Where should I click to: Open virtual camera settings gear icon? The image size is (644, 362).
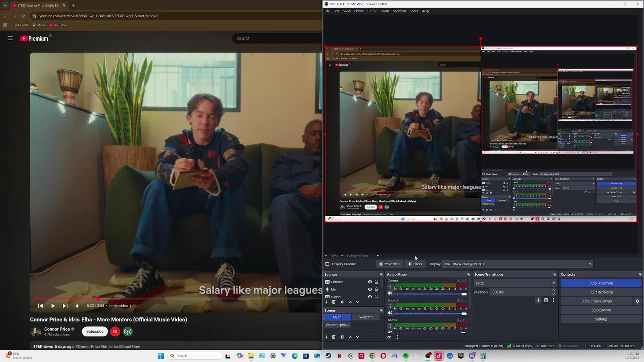click(x=637, y=301)
